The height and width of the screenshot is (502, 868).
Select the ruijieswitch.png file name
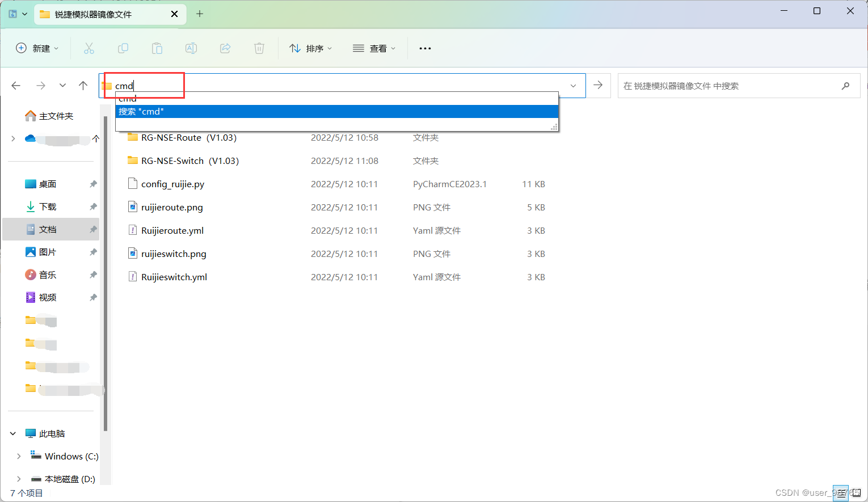(x=174, y=254)
